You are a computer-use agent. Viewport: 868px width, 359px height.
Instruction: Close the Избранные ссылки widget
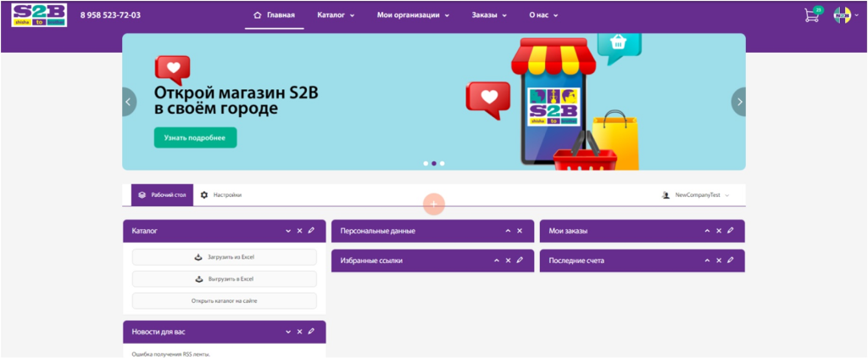point(508,261)
